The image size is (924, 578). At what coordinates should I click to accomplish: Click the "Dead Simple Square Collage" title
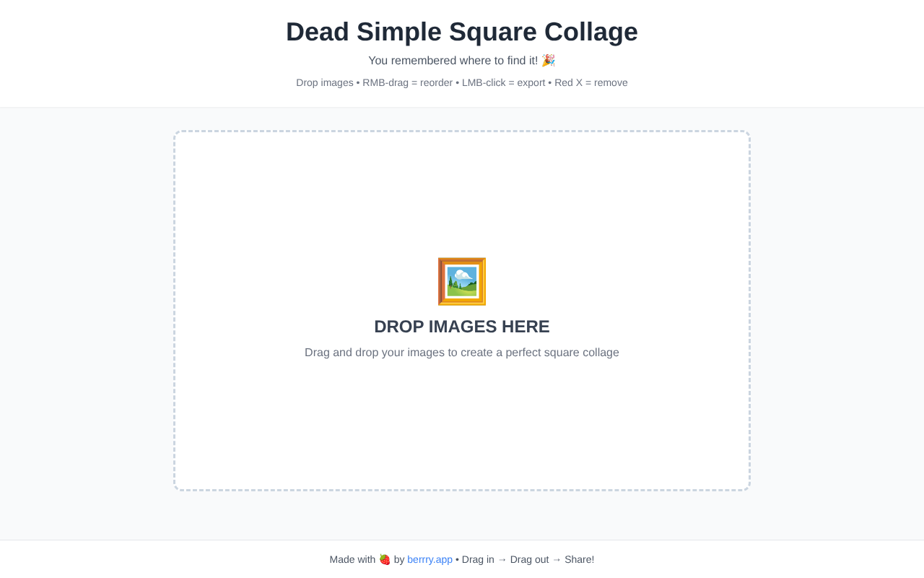coord(462,32)
